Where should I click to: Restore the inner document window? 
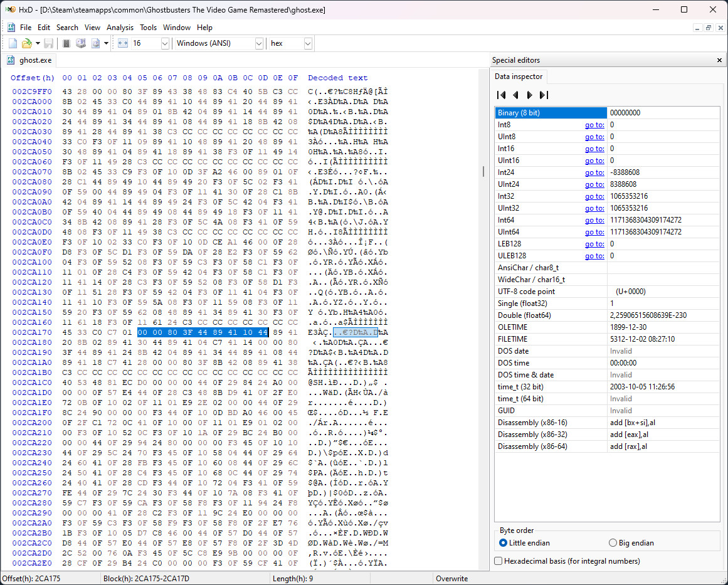709,28
